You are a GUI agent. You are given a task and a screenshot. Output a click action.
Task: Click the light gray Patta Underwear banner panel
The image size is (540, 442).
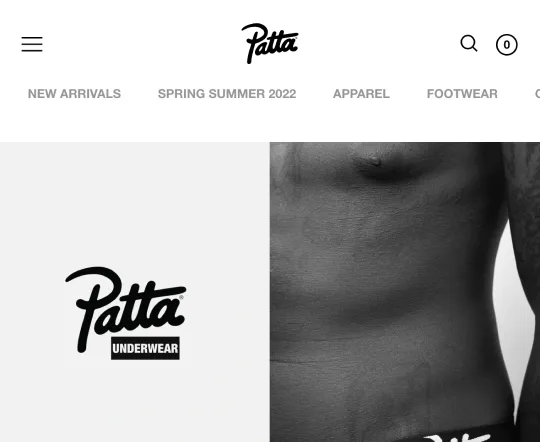tap(135, 292)
